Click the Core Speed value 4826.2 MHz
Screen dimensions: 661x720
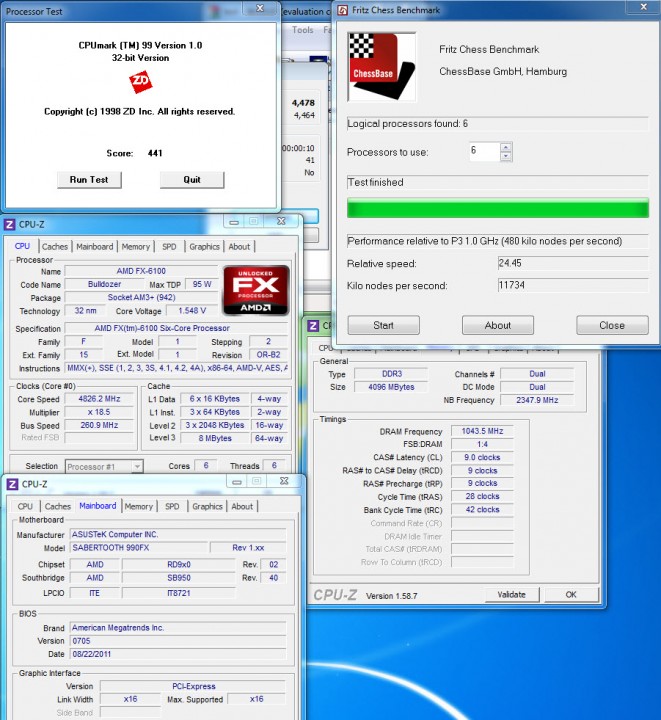99,399
